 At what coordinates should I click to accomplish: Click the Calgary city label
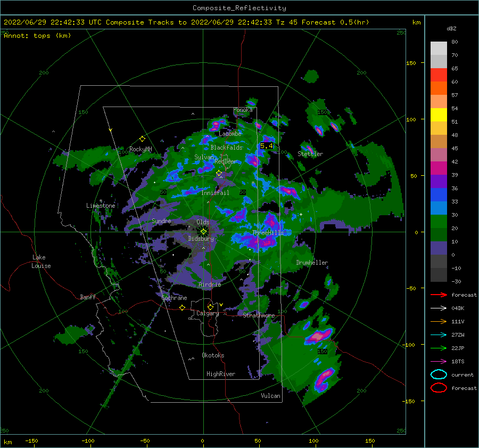click(208, 313)
